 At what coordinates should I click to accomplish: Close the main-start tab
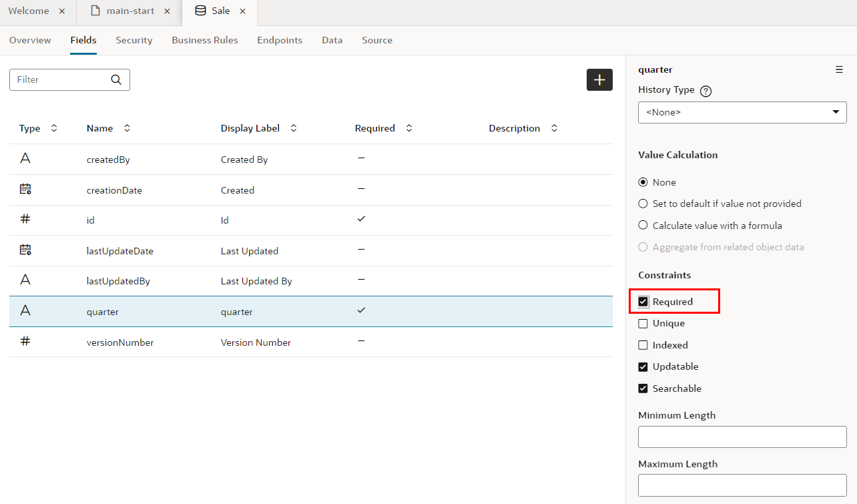(x=168, y=11)
